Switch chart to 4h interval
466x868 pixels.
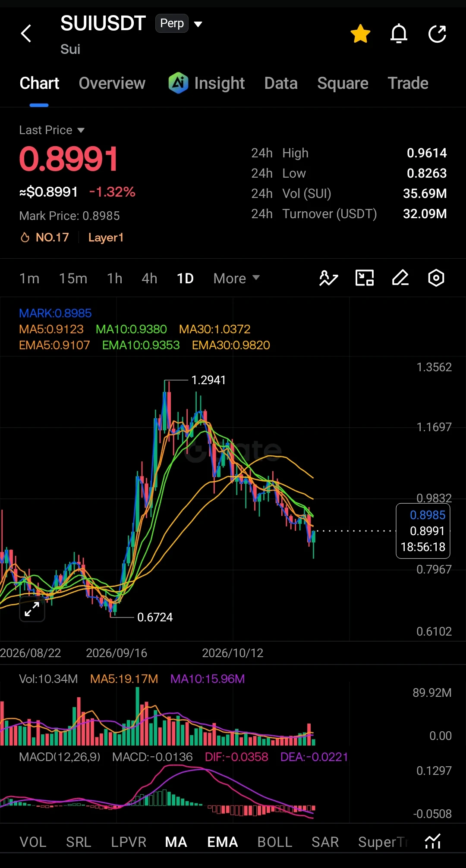tap(149, 279)
